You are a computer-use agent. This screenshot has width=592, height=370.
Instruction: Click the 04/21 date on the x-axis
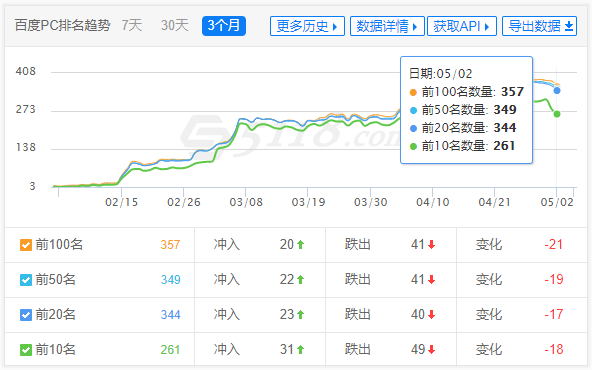(x=495, y=202)
